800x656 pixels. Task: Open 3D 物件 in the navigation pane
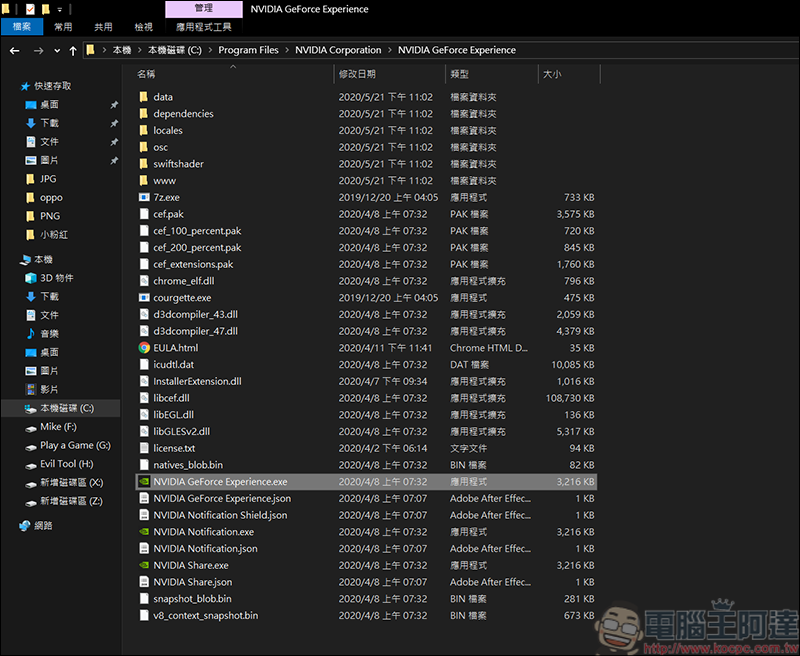click(x=57, y=278)
